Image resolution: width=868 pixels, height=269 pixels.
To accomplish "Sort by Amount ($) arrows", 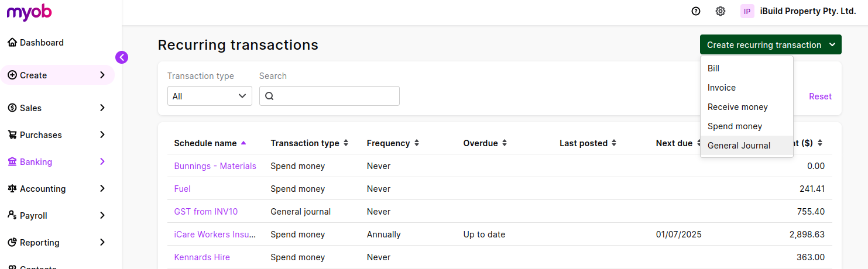I will pos(820,143).
